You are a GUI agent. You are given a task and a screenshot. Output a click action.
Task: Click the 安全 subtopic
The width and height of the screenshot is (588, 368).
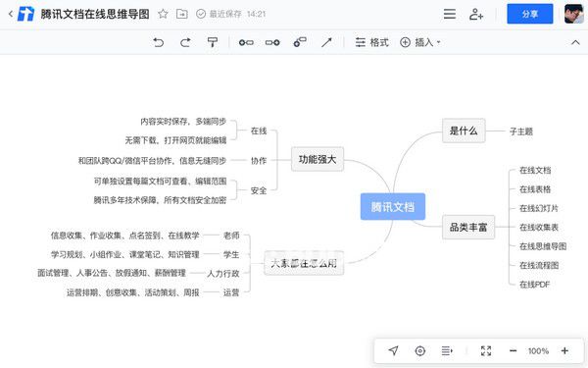259,190
